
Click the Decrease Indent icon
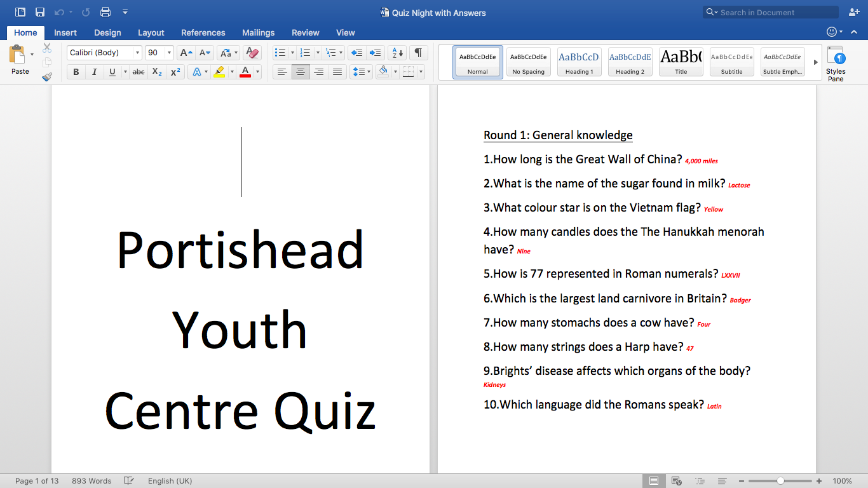[x=357, y=53]
